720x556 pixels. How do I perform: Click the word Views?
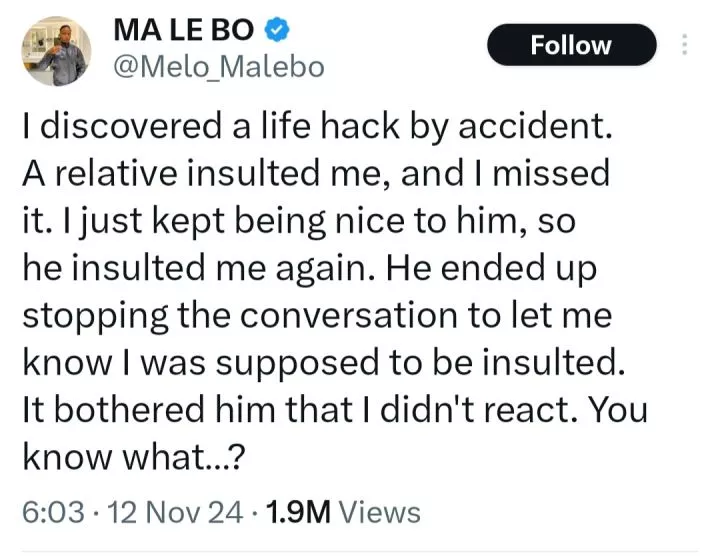[x=380, y=513]
